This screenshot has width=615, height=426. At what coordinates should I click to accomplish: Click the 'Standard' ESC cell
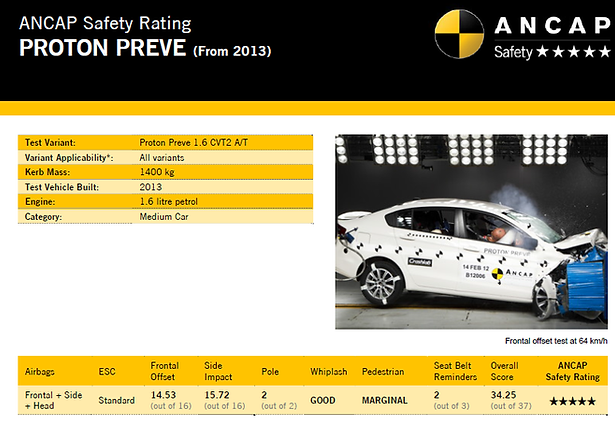coord(116,400)
